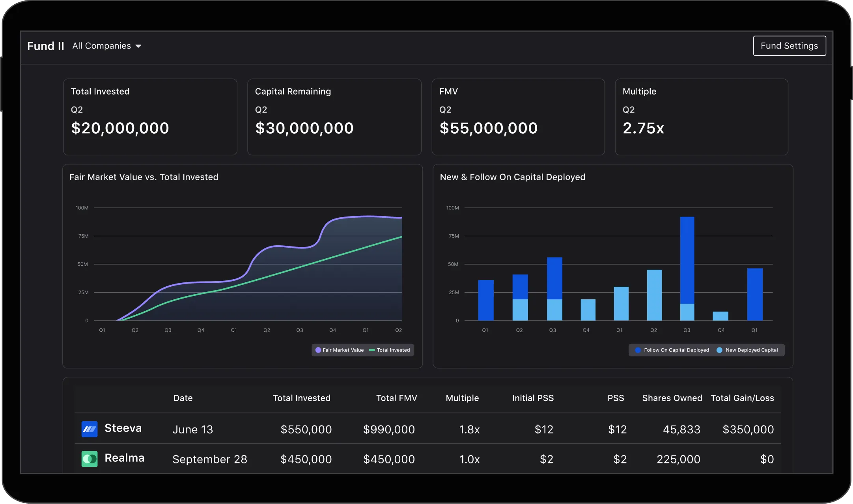Click 'New & Follow On Capital Deployed' title
Screen dimensions: 853x504
512,177
